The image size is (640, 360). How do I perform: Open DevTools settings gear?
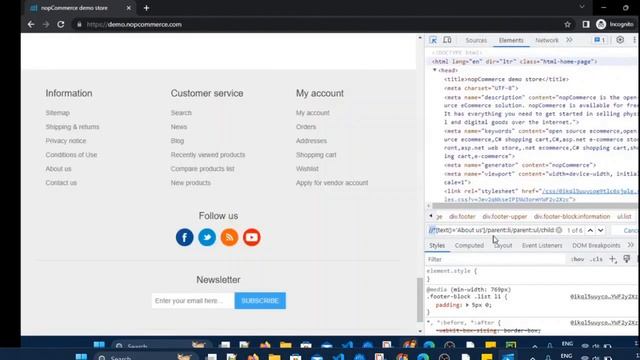point(620,40)
